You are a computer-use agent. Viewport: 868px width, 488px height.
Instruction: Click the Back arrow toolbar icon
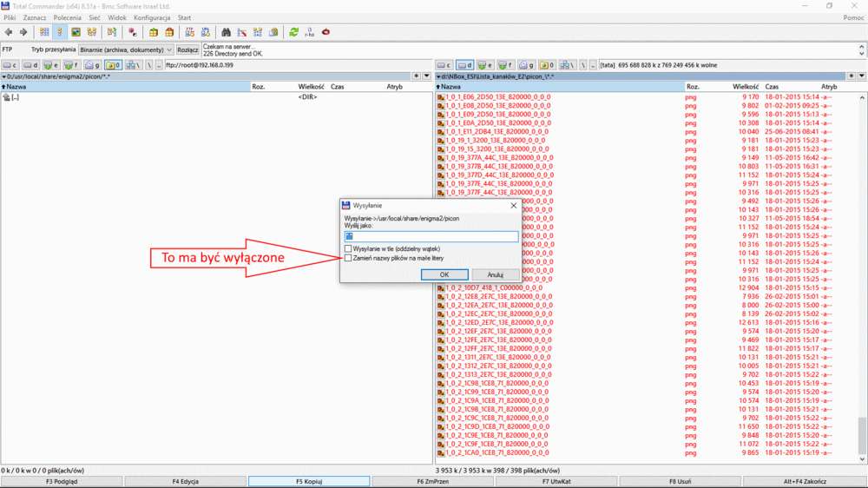pyautogui.click(x=9, y=32)
